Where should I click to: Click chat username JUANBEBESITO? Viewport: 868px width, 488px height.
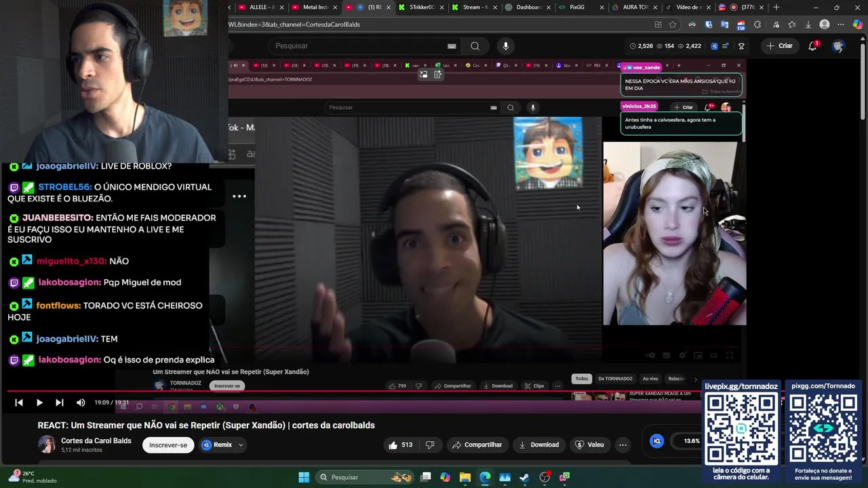coord(58,218)
